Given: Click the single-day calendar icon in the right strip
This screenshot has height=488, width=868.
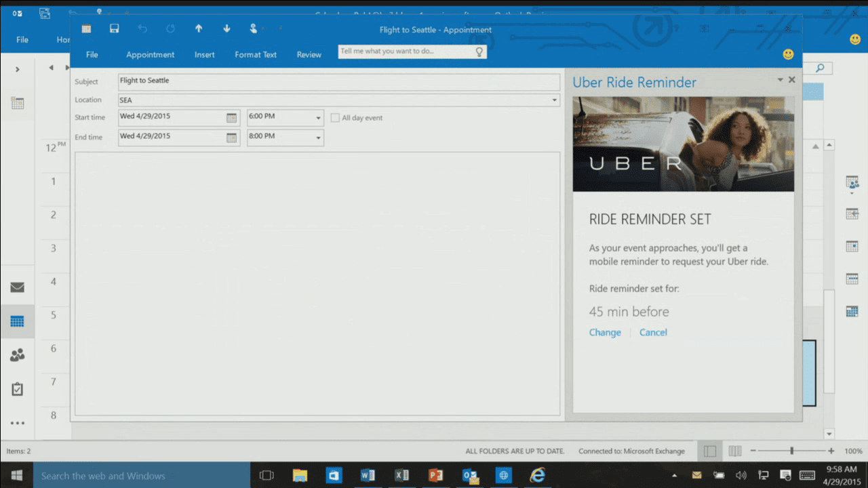Looking at the screenshot, I should point(852,246).
